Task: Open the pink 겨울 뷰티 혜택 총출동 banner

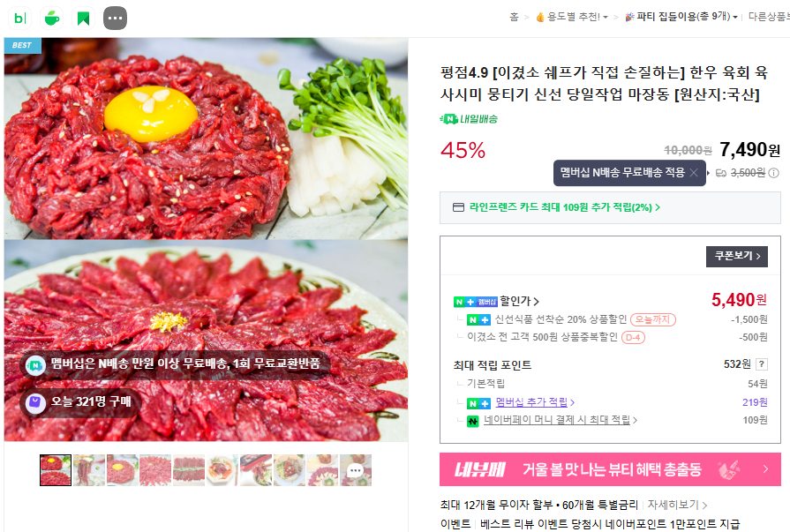Action: click(x=610, y=469)
